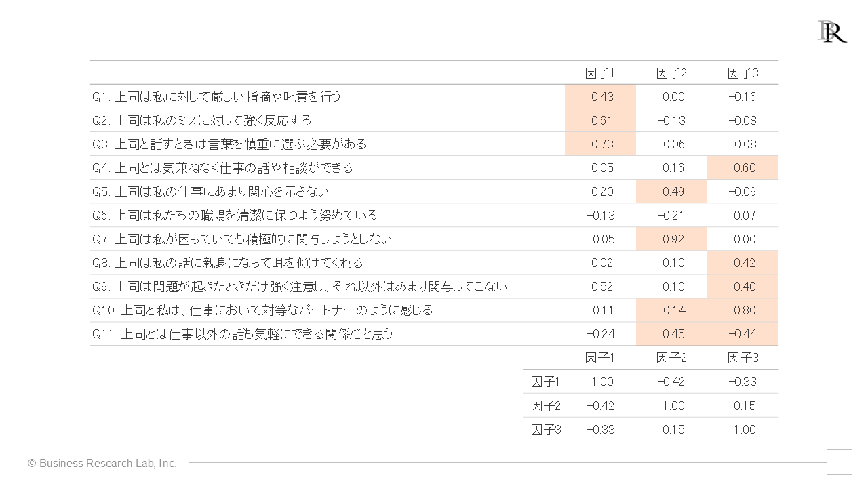Click the empty page number box

839,462
